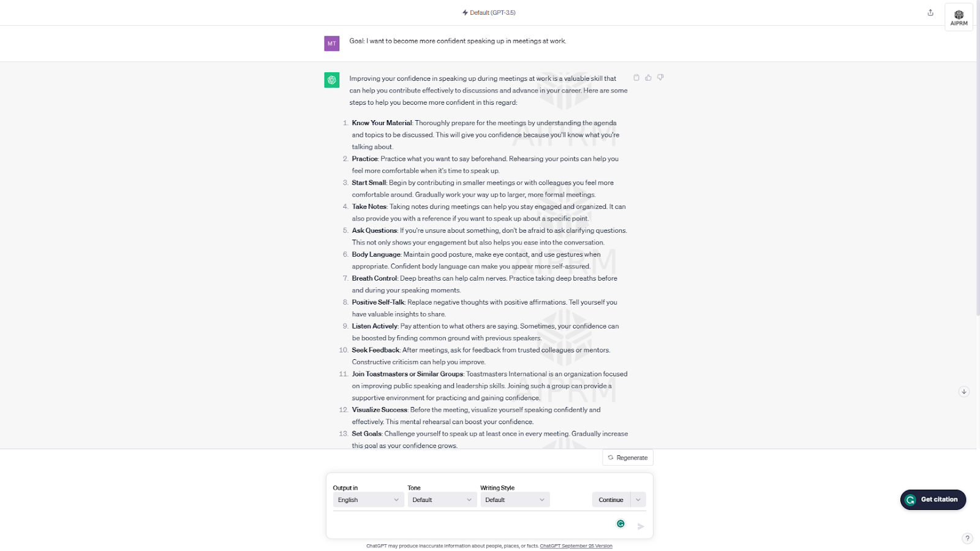The image size is (980, 551).
Task: Open the help question mark button
Action: tap(967, 538)
